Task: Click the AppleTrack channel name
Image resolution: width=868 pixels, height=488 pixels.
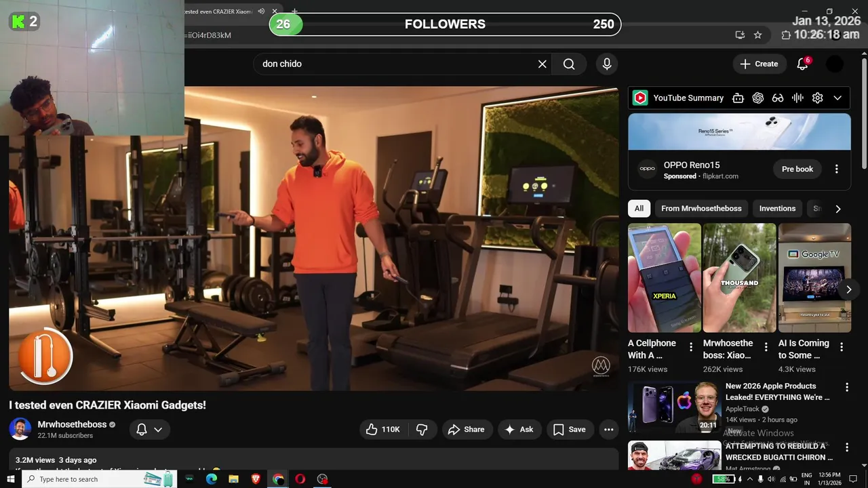Action: coord(743,409)
